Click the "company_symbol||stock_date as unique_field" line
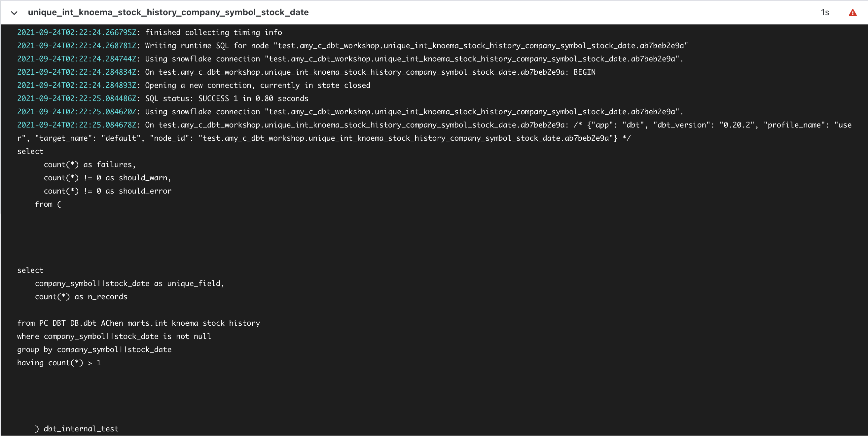868x436 pixels. point(129,283)
